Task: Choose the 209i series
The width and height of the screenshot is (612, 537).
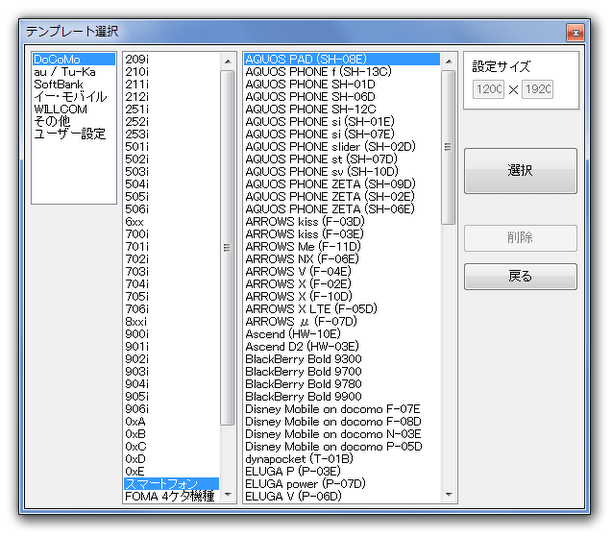Action: click(171, 59)
